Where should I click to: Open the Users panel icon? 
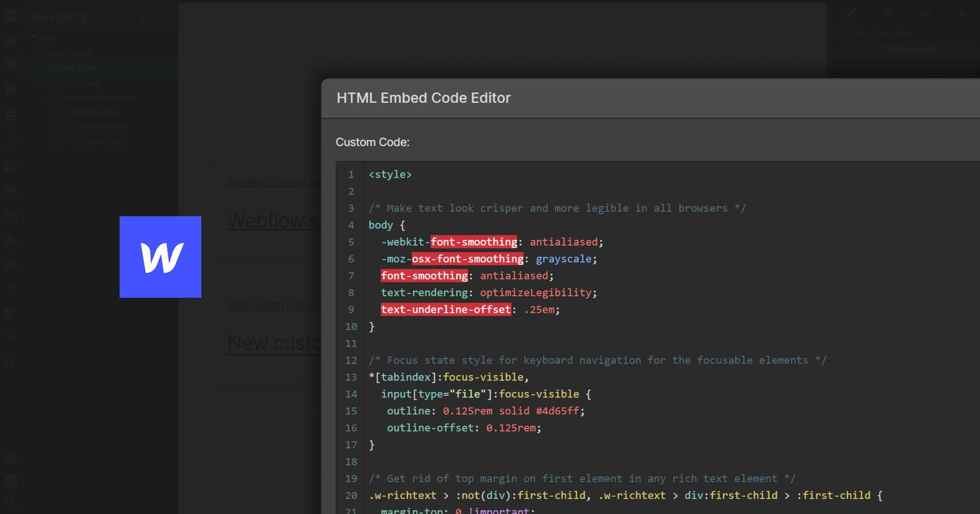click(x=11, y=166)
